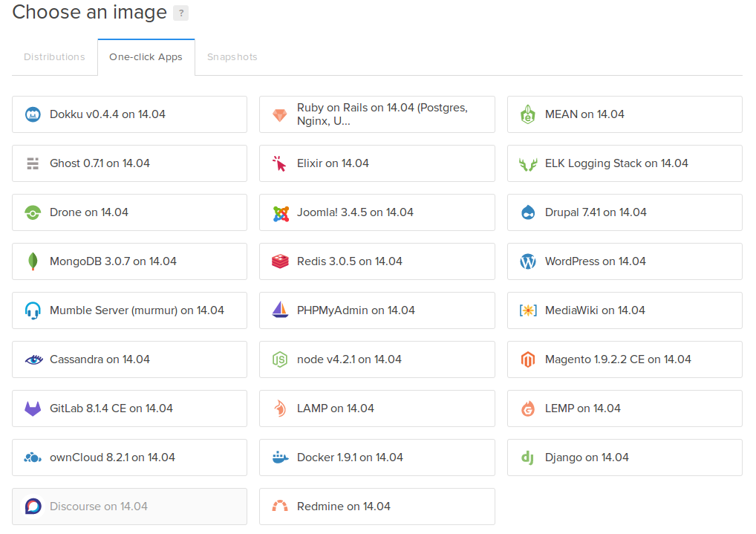The height and width of the screenshot is (534, 756).
Task: Open help question mark beside Choose an image
Action: (x=180, y=13)
